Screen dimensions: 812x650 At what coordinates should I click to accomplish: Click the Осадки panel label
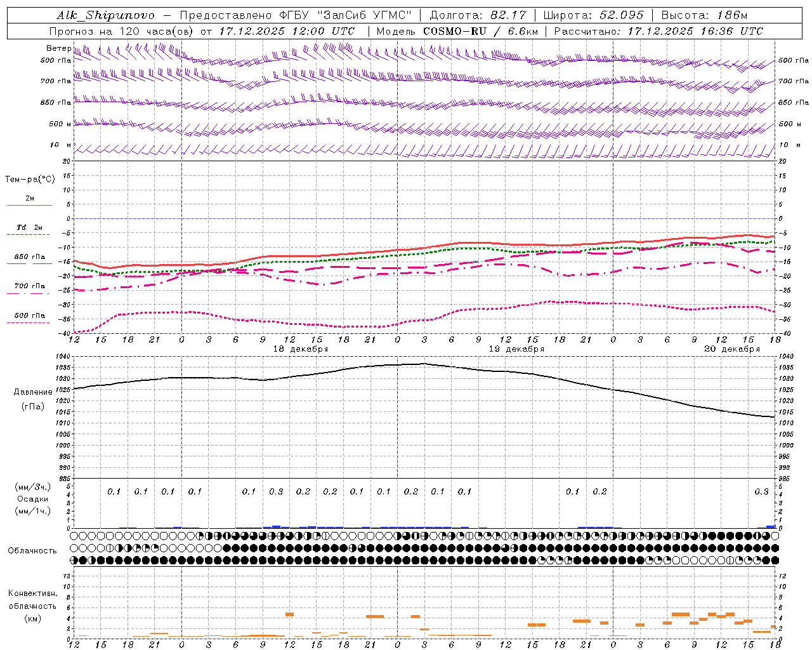[33, 499]
